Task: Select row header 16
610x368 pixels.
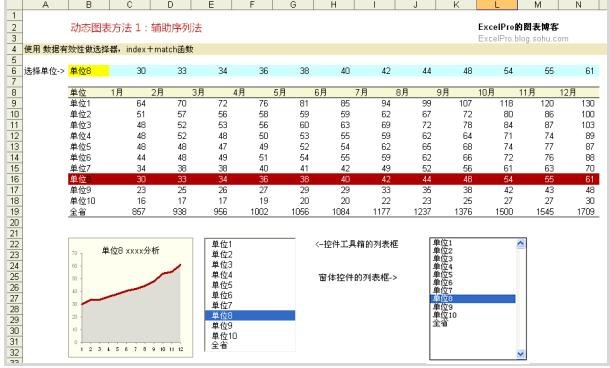Action: pyautogui.click(x=14, y=179)
